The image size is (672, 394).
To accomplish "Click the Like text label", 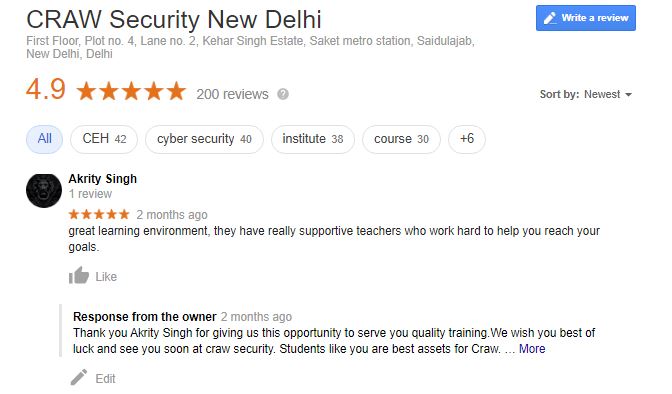I will (106, 277).
